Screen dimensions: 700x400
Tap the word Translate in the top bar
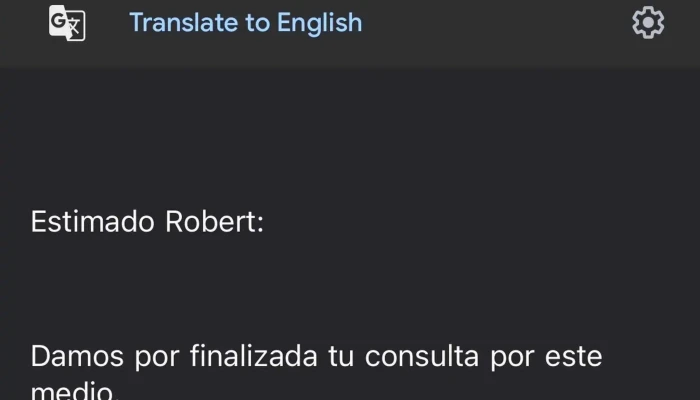pyautogui.click(x=183, y=23)
